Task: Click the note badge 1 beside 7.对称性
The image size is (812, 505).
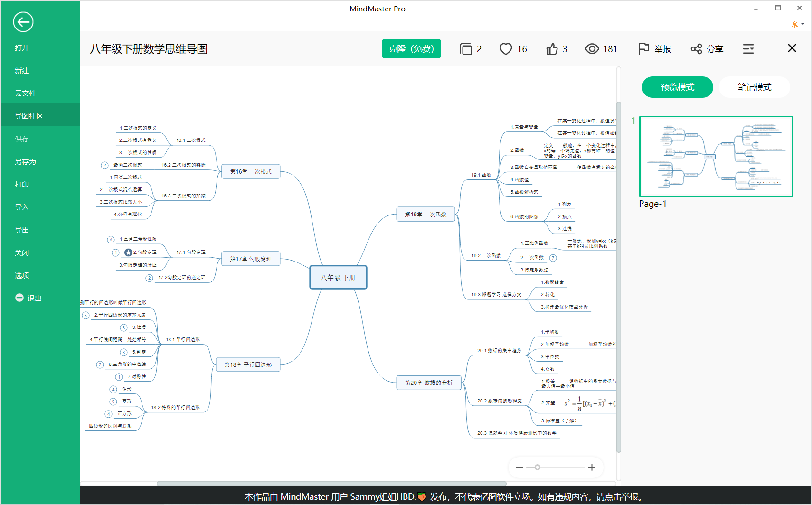Action: 119,377
